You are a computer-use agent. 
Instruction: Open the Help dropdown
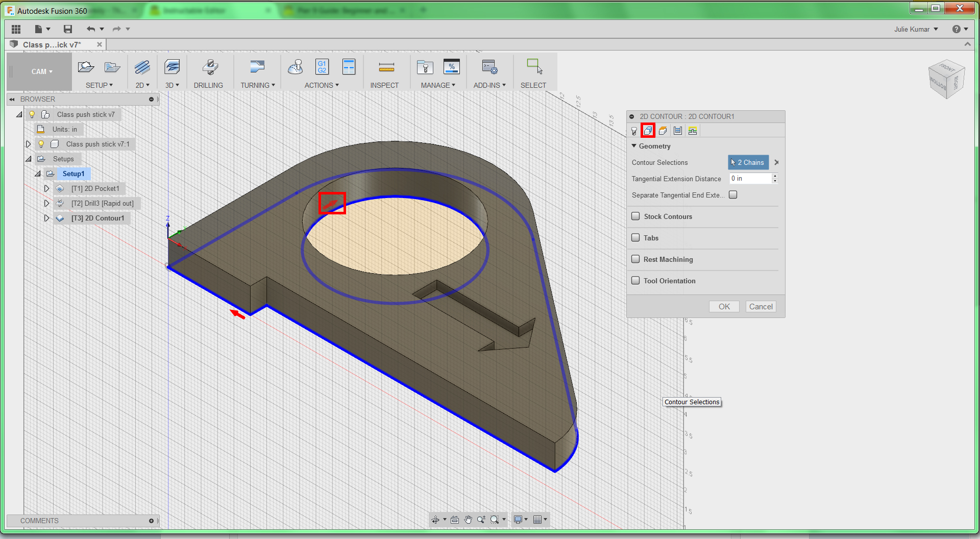[x=960, y=29]
